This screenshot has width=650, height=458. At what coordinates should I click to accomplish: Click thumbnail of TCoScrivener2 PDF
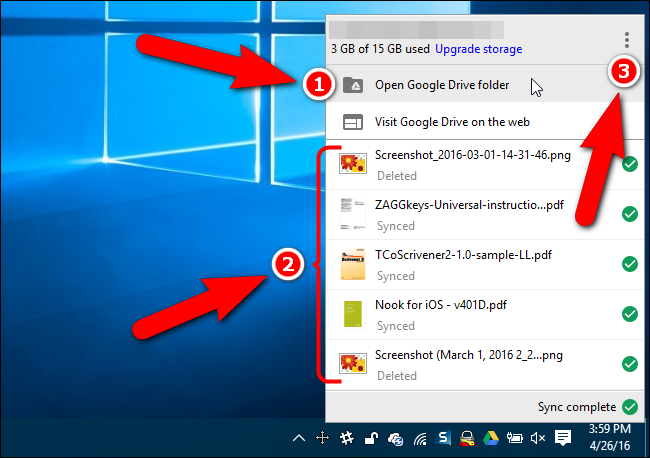(353, 264)
